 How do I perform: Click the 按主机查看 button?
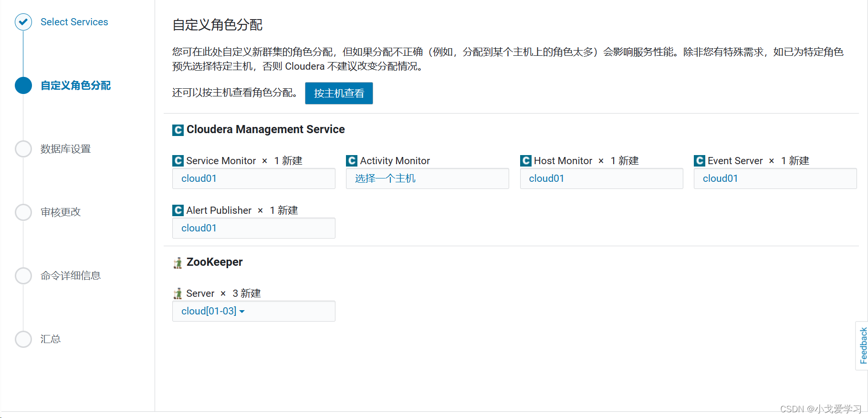[339, 93]
